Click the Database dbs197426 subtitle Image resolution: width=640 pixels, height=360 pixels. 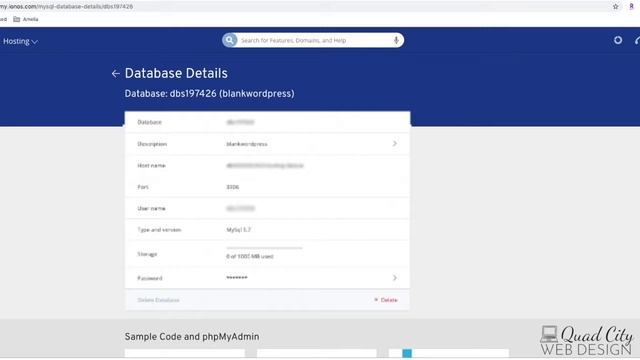coord(209,93)
